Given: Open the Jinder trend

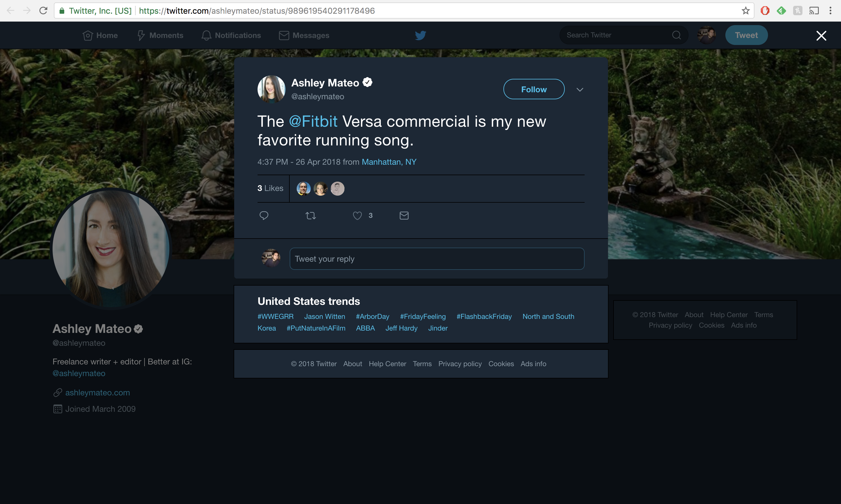Looking at the screenshot, I should [x=438, y=329].
